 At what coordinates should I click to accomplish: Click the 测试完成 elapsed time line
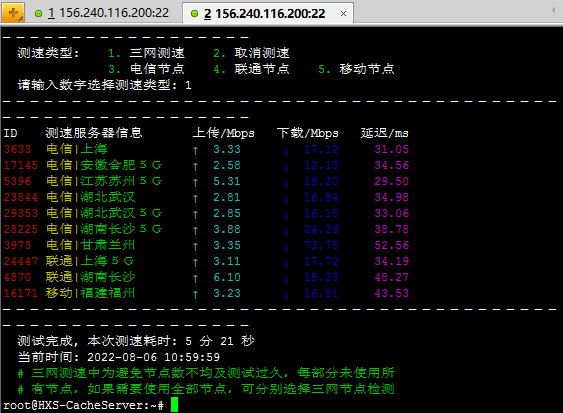point(136,341)
